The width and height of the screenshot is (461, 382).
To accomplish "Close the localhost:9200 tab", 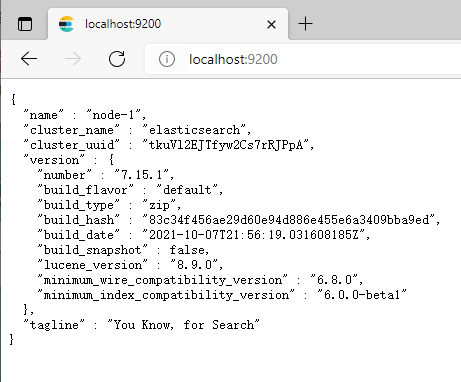I will (271, 24).
